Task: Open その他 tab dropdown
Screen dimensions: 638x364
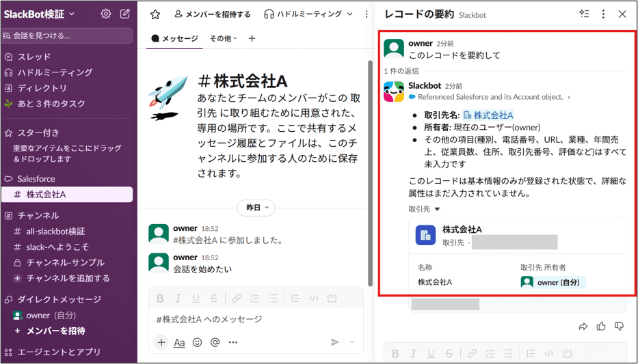Action: [224, 38]
